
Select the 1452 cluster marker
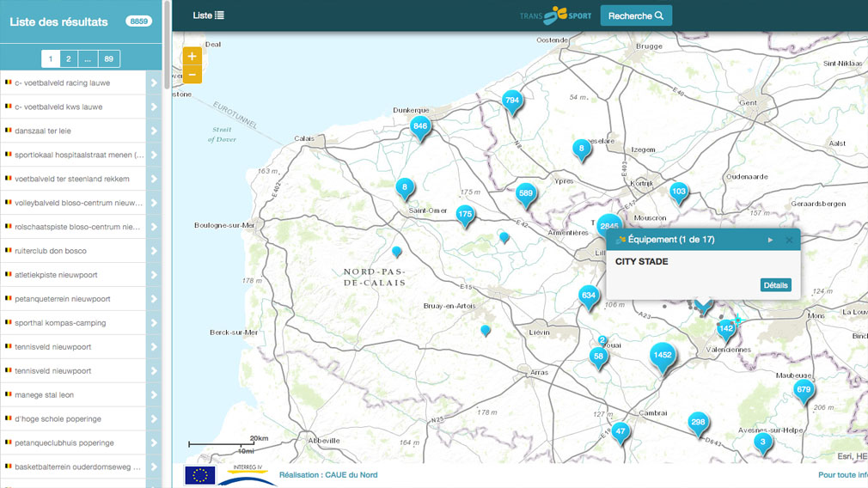pyautogui.click(x=662, y=355)
